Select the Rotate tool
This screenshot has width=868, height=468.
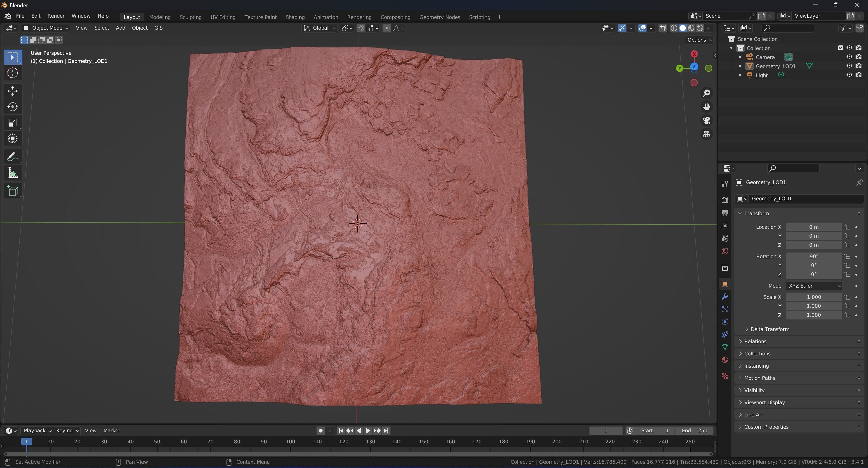tap(13, 107)
